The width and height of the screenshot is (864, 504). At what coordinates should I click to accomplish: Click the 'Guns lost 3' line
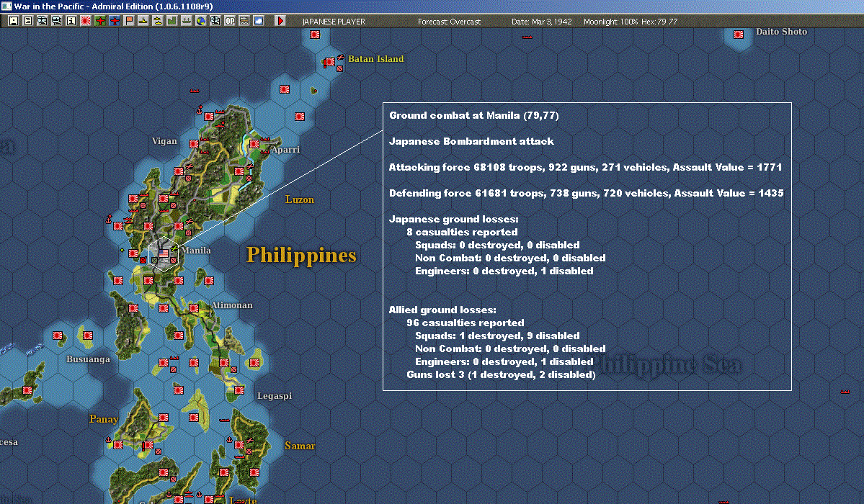pyautogui.click(x=501, y=374)
